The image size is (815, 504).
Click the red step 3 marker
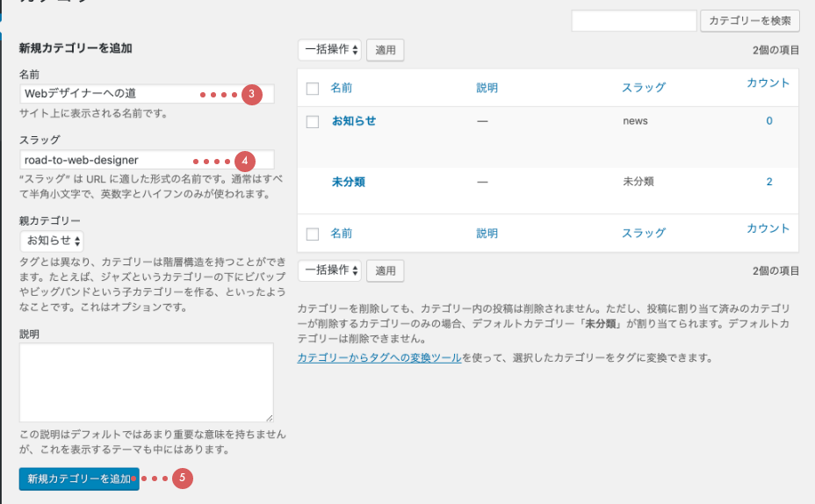pos(252,94)
